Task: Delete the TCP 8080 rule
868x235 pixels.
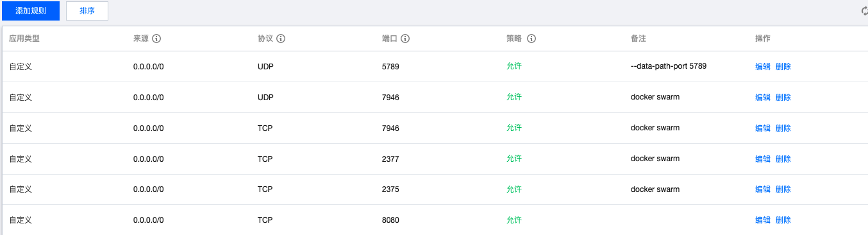Action: click(783, 220)
